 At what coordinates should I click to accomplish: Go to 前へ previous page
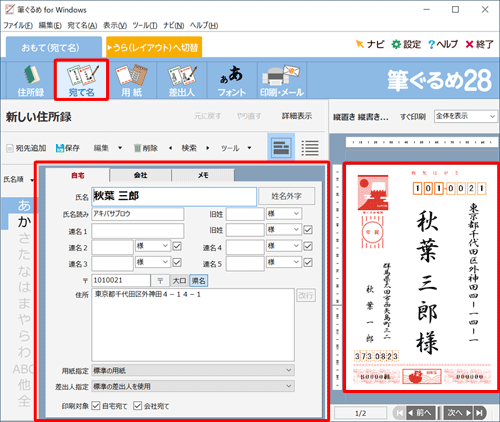tap(420, 413)
